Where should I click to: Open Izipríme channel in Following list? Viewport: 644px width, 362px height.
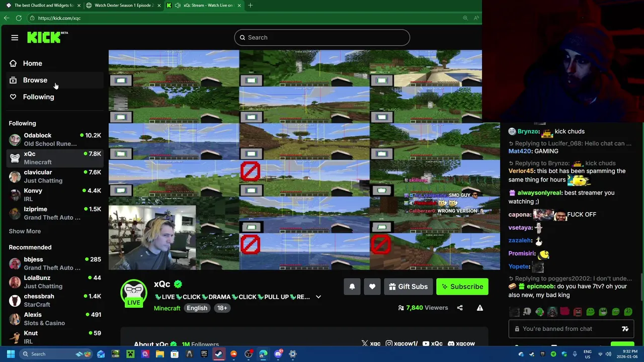[55, 213]
